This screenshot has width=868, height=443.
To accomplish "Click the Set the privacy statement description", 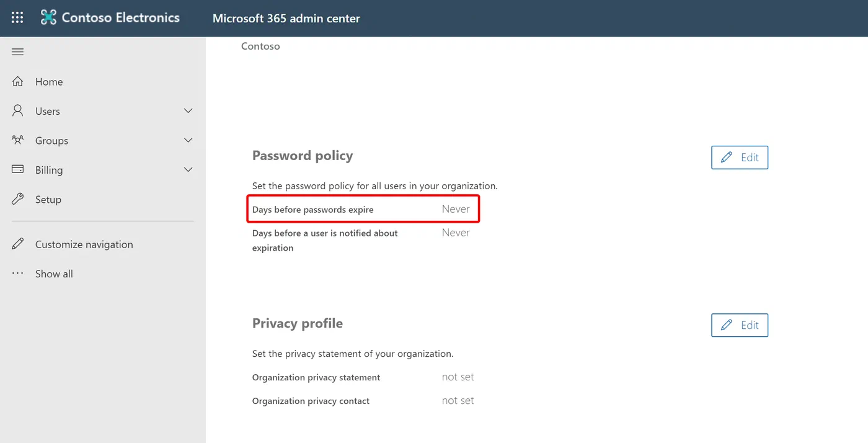I will tap(353, 354).
